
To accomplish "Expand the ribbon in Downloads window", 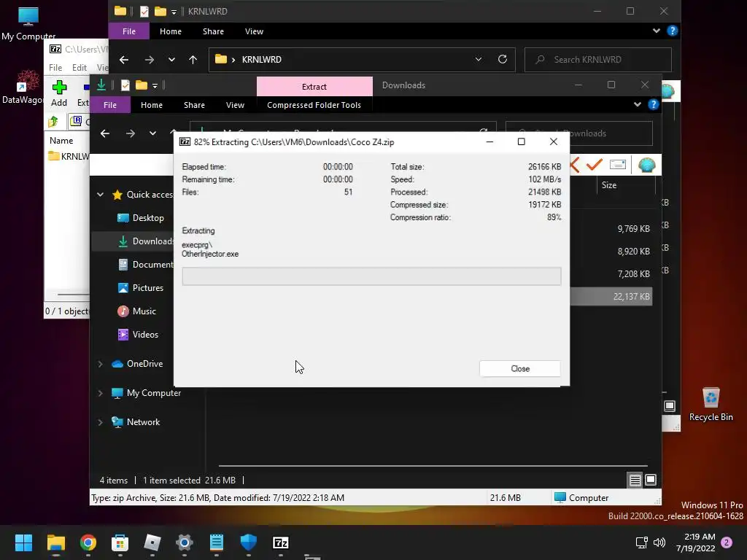I will pos(638,105).
